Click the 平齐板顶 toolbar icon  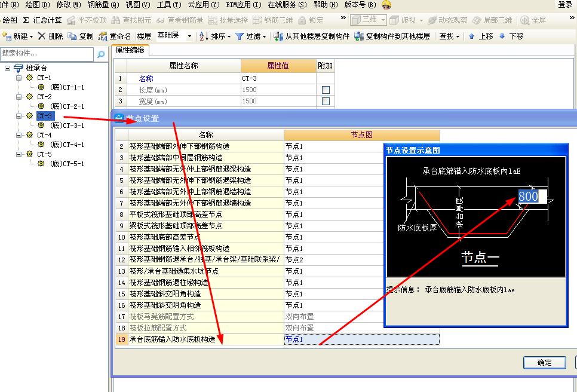[71, 20]
